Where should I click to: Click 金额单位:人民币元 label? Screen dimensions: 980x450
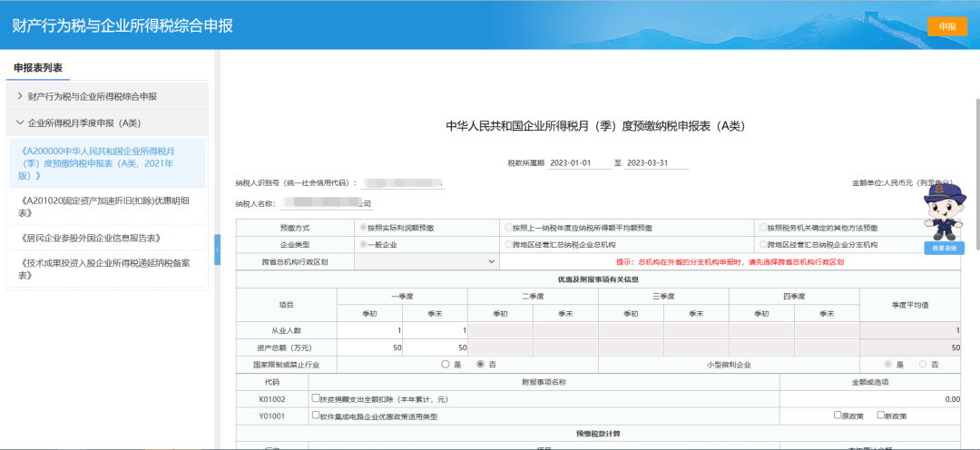click(x=903, y=183)
